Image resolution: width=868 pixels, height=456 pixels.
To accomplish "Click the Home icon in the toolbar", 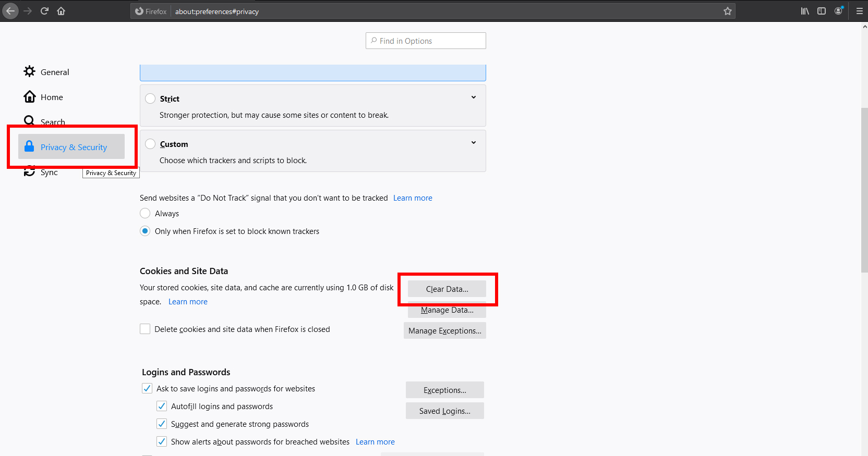I will click(61, 11).
